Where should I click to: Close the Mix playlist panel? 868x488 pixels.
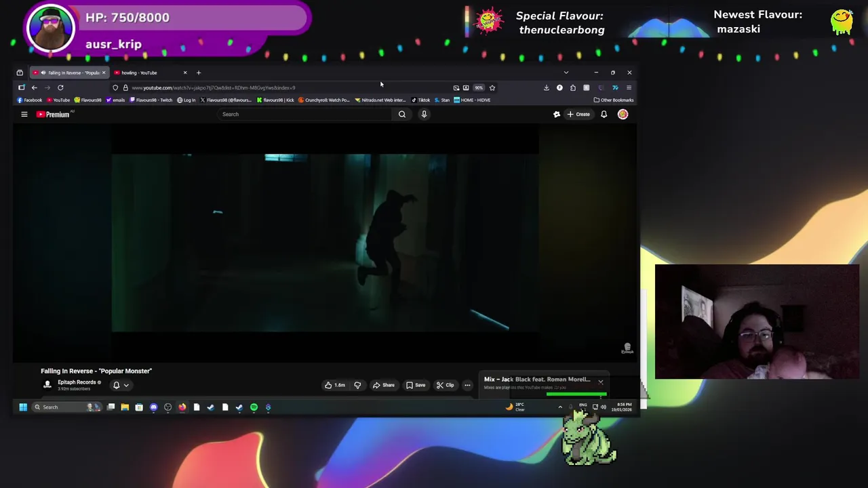coord(601,382)
